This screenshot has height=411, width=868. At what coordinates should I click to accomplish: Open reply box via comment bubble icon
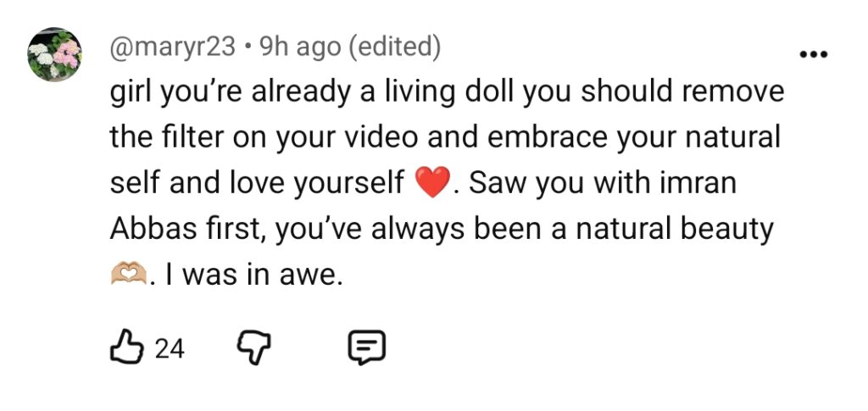point(366,348)
